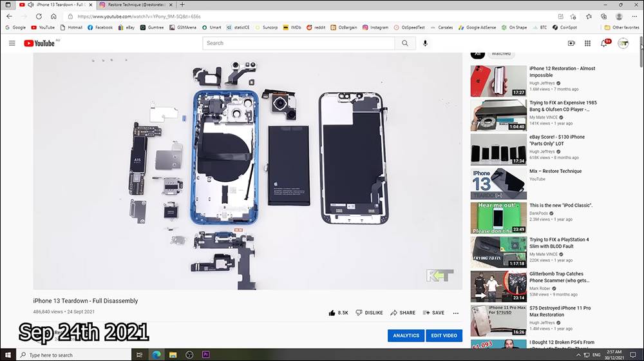
Task: Start voice search with the microphone icon
Action: (425, 43)
